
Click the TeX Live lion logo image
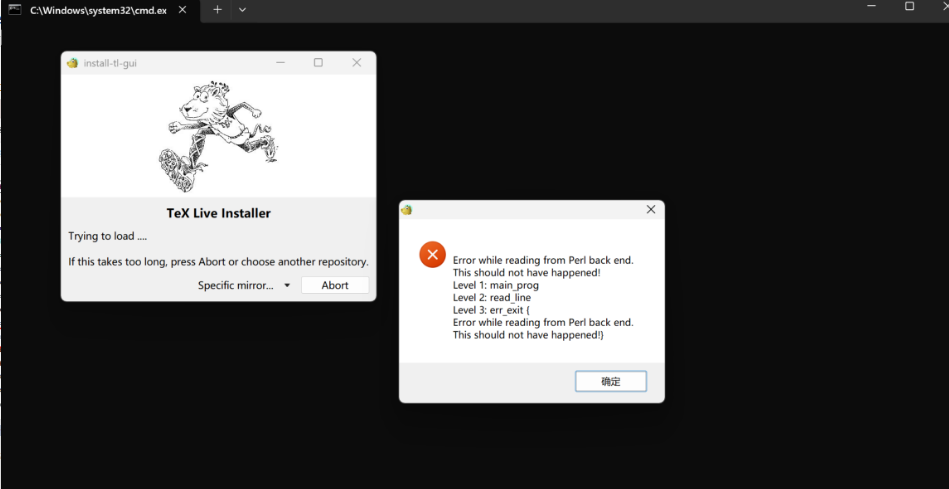[218, 136]
